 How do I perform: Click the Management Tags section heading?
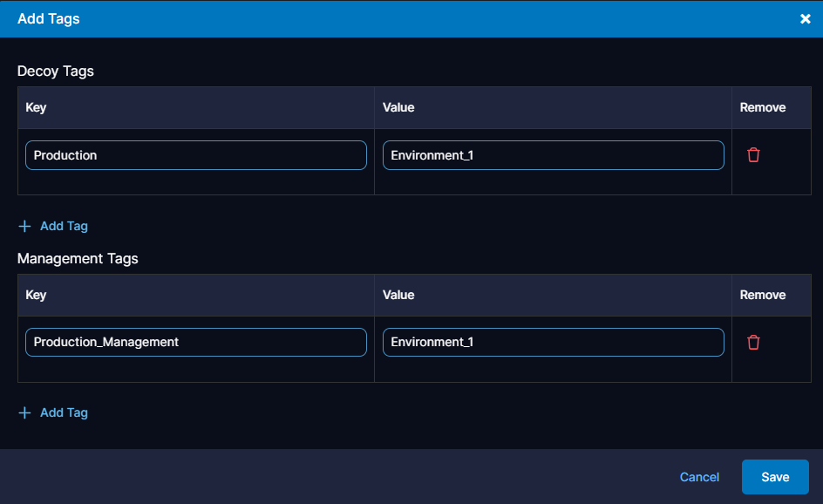tap(78, 259)
